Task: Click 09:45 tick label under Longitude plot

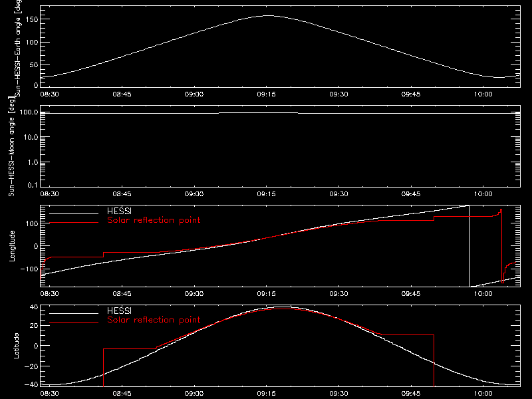Action: pyautogui.click(x=411, y=293)
